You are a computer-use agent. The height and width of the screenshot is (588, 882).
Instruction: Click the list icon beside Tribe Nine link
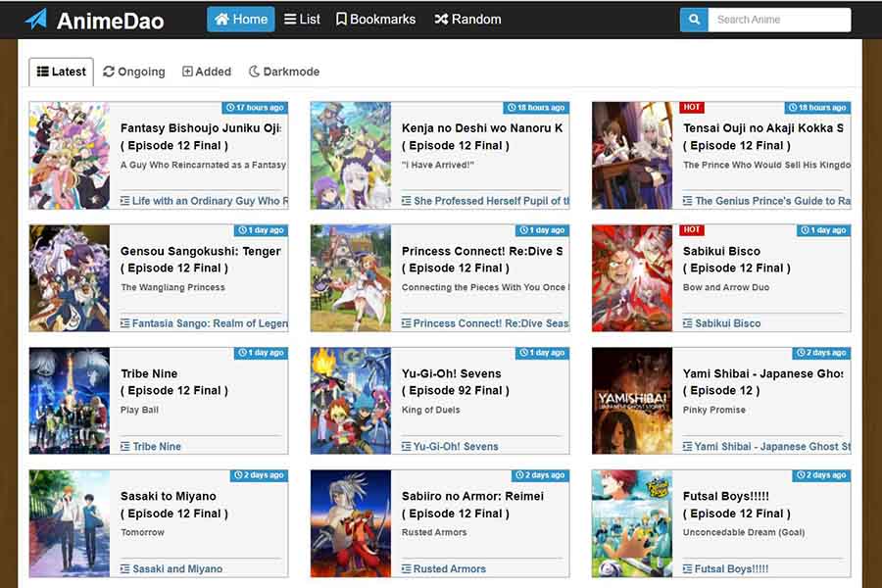pyautogui.click(x=124, y=446)
